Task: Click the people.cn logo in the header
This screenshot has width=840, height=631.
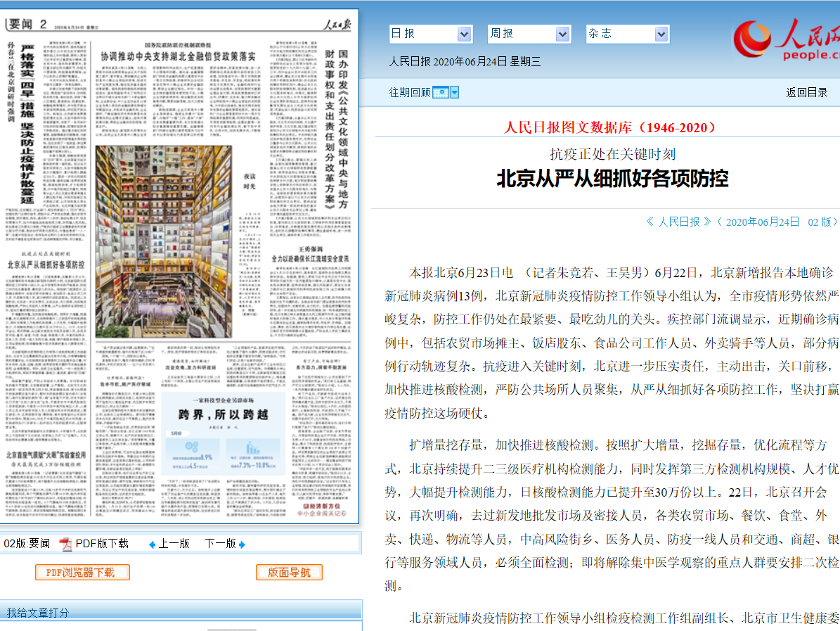Action: (786, 39)
